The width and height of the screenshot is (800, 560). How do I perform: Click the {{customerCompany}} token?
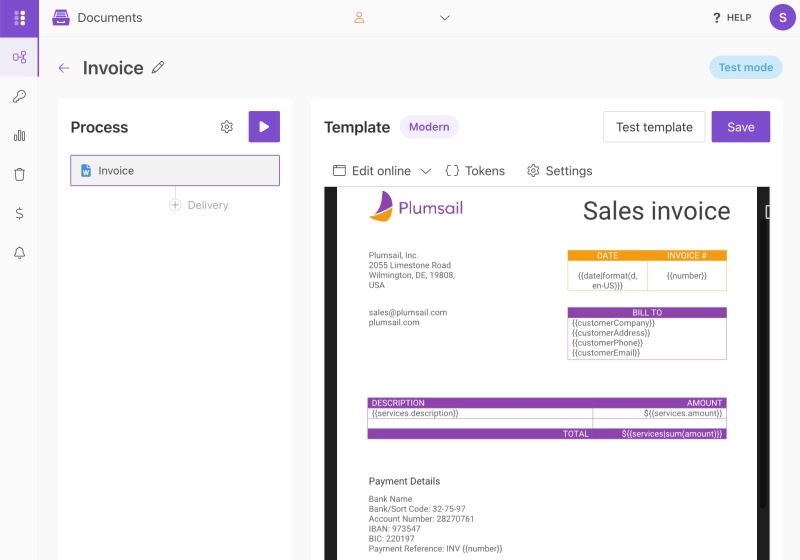(613, 323)
